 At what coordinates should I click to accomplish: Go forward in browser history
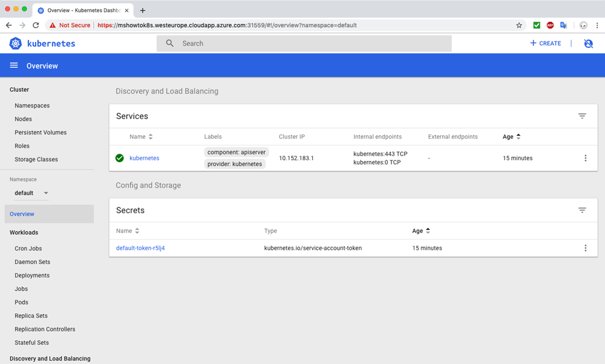click(x=22, y=25)
